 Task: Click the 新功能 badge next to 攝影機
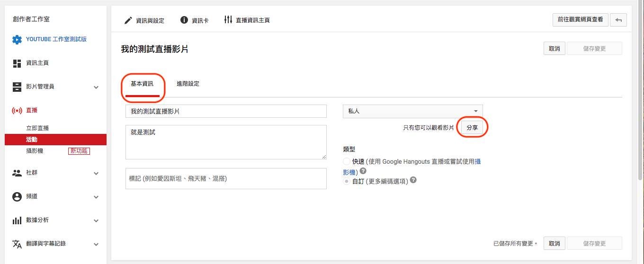(79, 151)
